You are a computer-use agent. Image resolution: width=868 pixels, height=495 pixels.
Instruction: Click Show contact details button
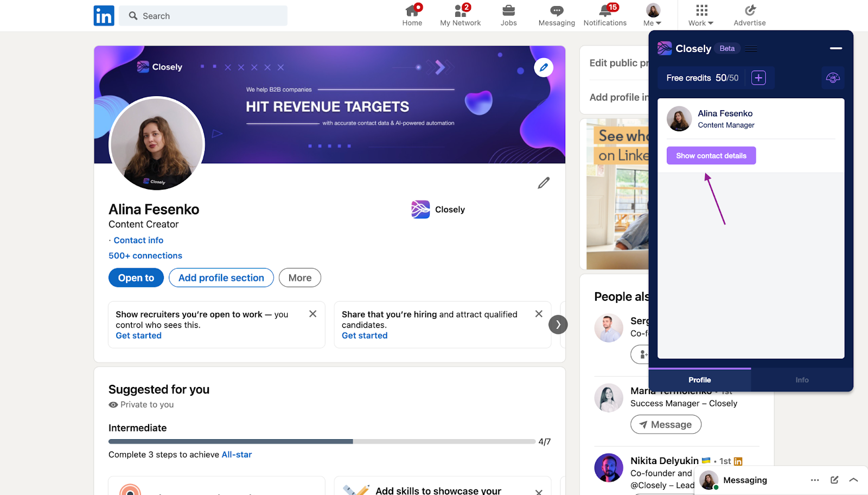(711, 156)
